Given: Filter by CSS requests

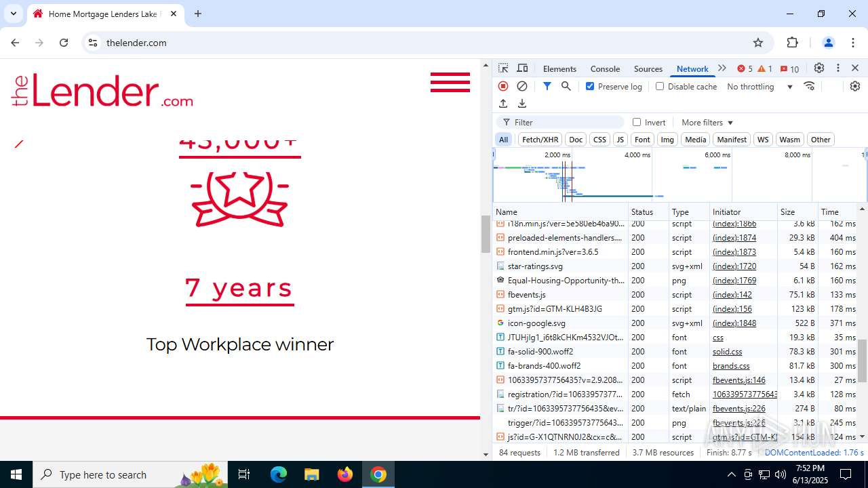Looking at the screenshot, I should 599,140.
